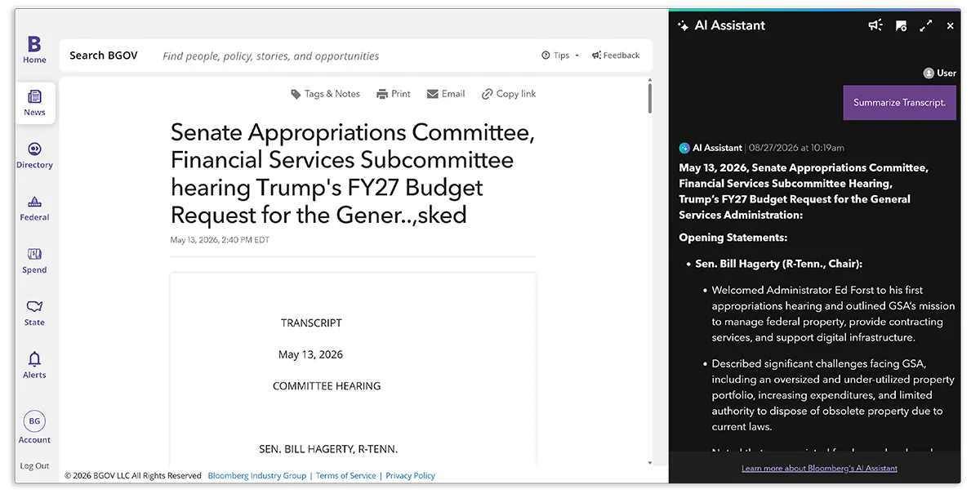This screenshot has width=980, height=494.
Task: Open the Spend sidebar icon
Action: (34, 254)
